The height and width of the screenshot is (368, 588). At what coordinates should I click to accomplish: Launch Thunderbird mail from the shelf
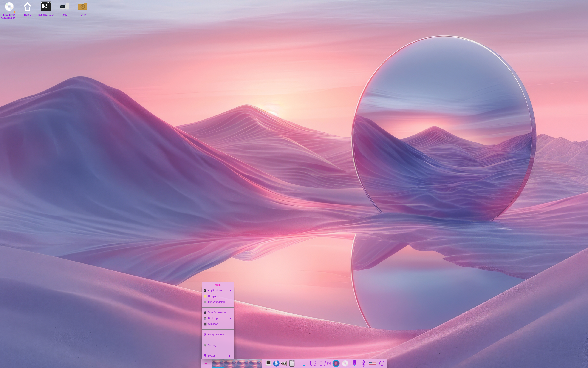click(x=276, y=363)
